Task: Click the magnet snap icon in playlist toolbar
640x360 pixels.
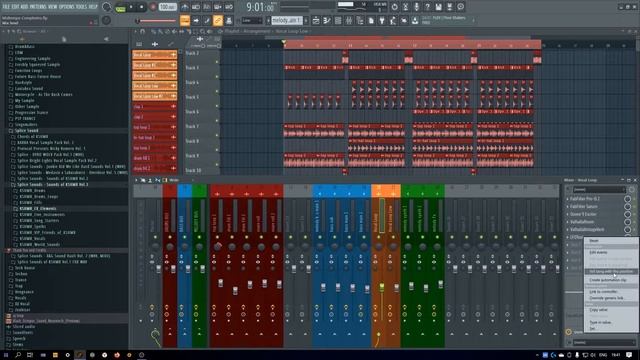Action: click(142, 31)
